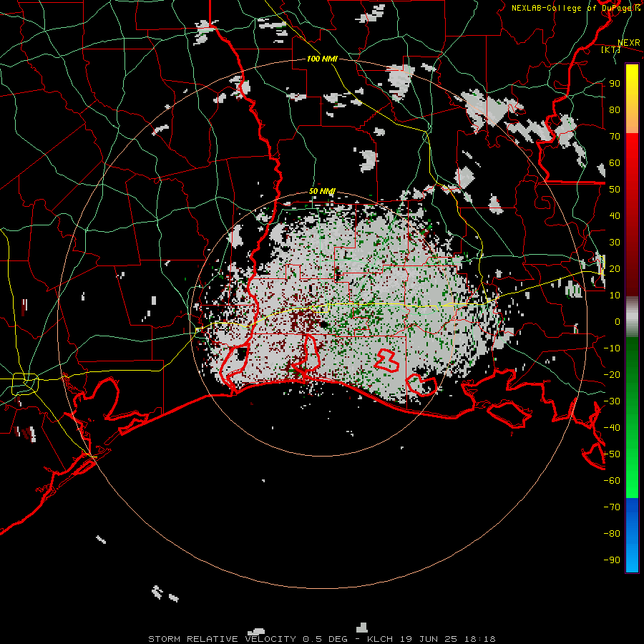644x644 pixels.
Task: Click the -80 value on the velocity scale
Action: click(612, 534)
